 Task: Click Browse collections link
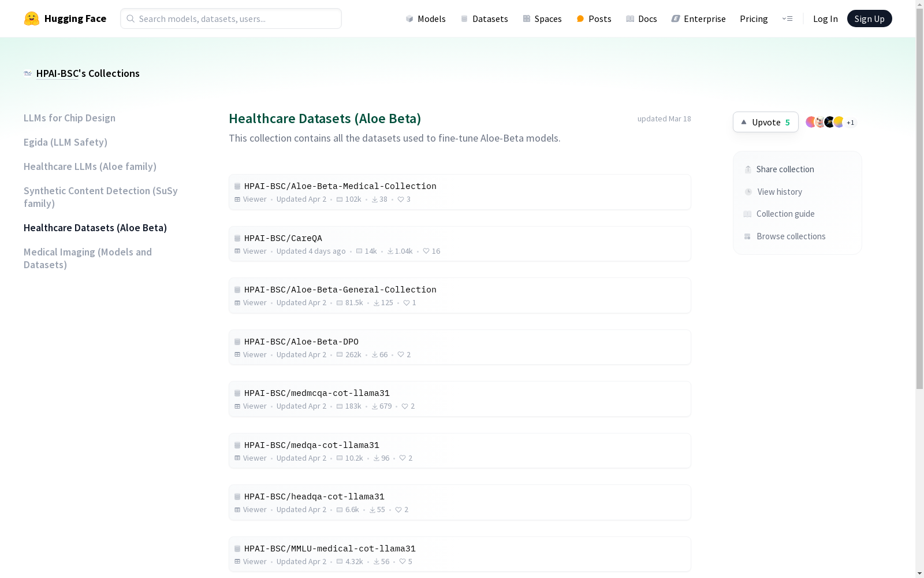(x=785, y=236)
